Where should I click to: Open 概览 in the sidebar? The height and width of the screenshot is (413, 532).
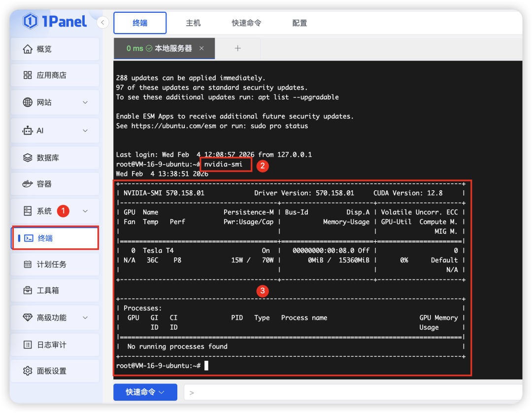click(55, 49)
